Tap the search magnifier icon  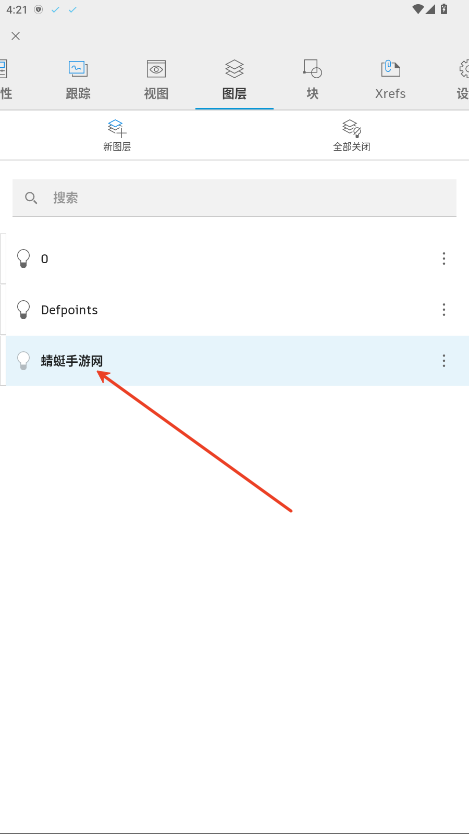[31, 198]
